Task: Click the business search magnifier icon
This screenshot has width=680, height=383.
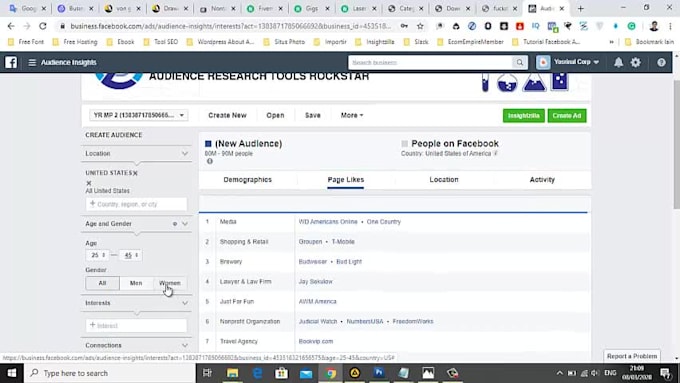Action: tap(519, 62)
